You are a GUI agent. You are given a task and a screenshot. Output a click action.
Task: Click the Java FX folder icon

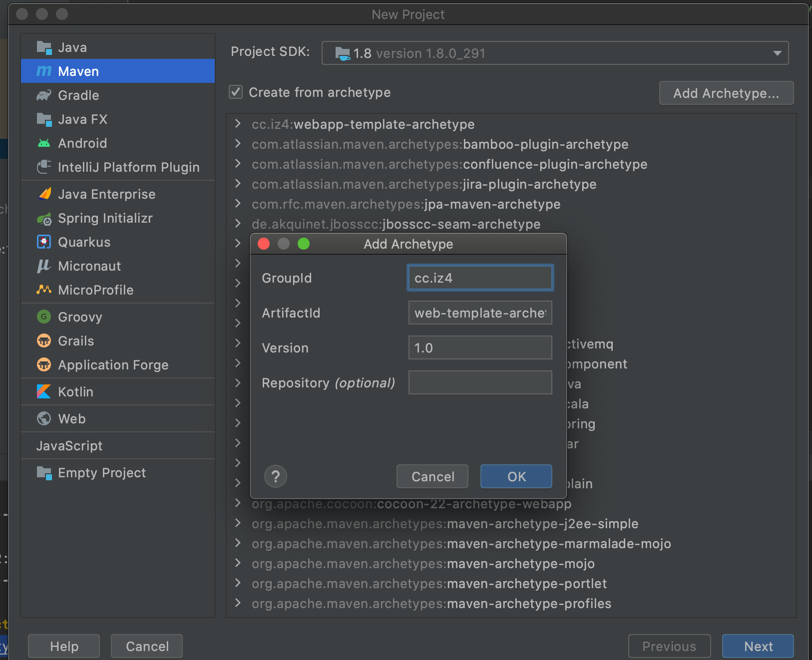[x=44, y=120]
